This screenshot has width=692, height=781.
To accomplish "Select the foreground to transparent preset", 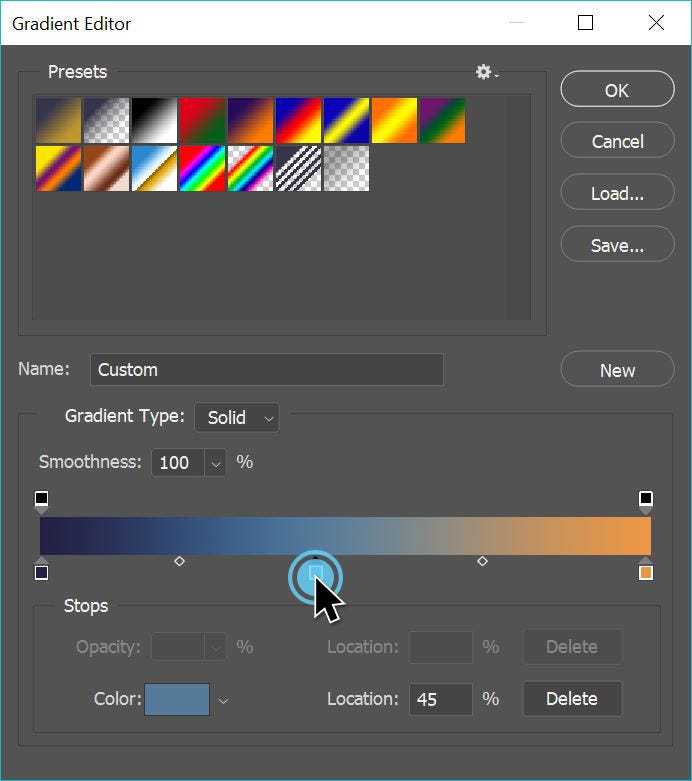I will click(x=107, y=121).
